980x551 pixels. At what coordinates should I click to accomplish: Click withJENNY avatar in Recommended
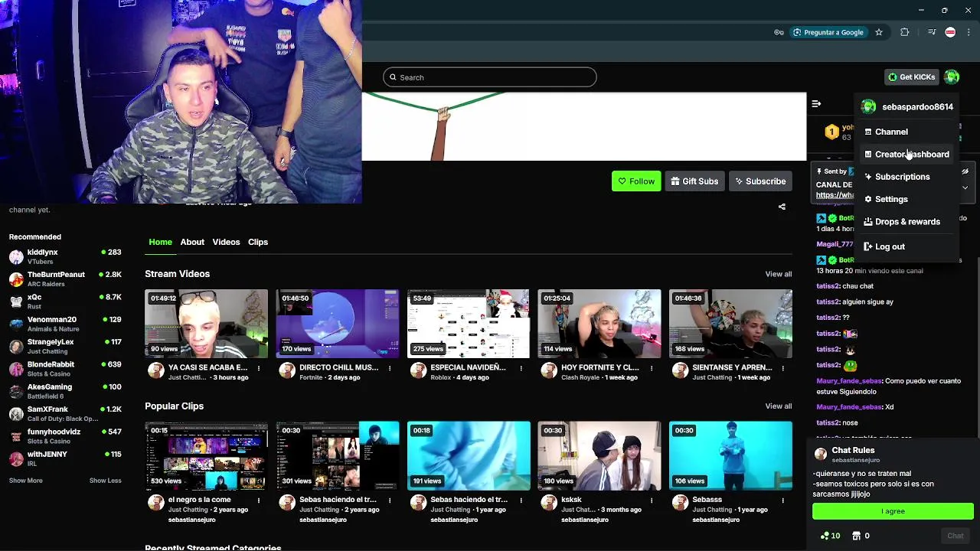coord(16,459)
